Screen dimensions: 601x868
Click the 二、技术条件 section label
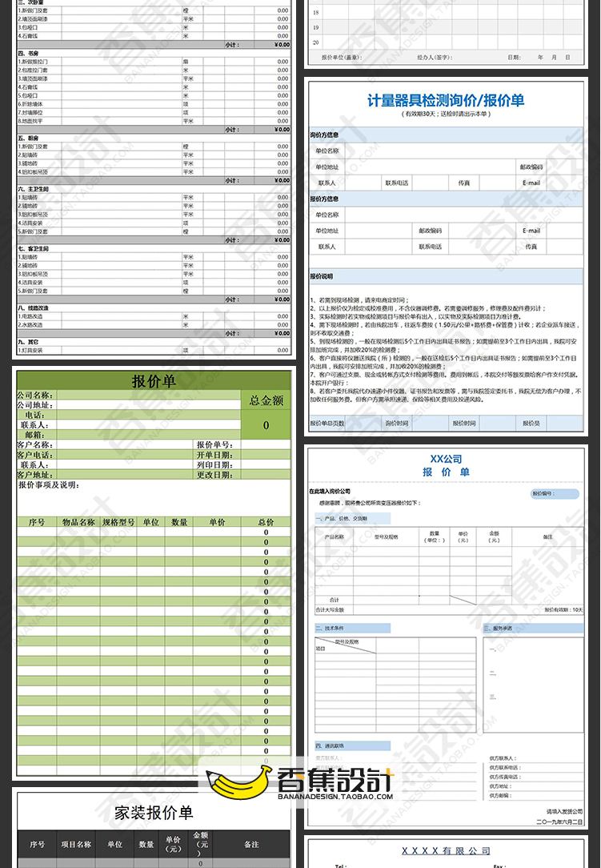(x=330, y=629)
